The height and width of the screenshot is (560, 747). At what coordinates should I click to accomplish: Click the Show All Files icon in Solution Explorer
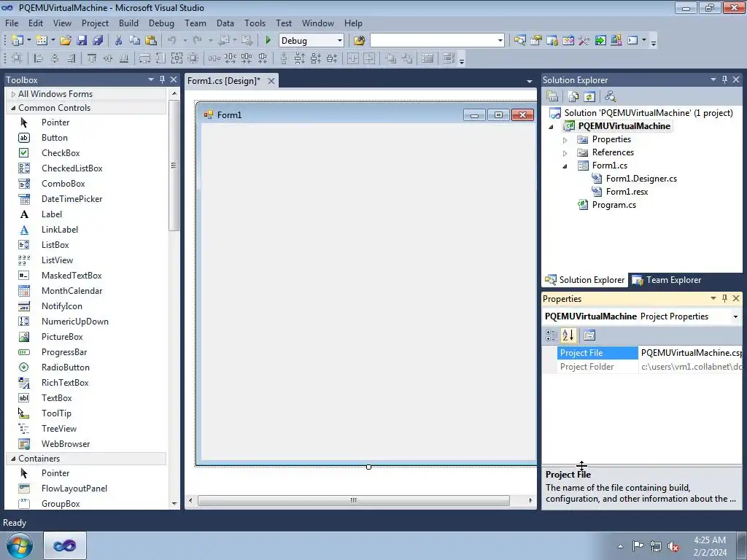click(573, 97)
